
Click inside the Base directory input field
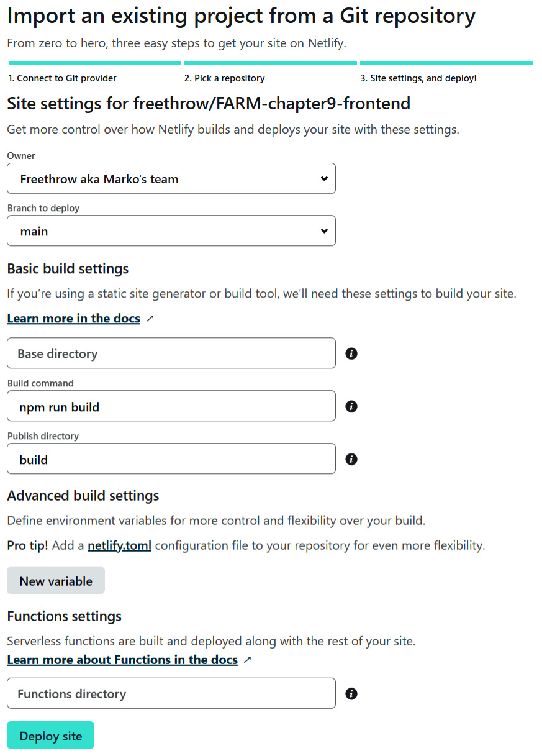[x=171, y=353]
